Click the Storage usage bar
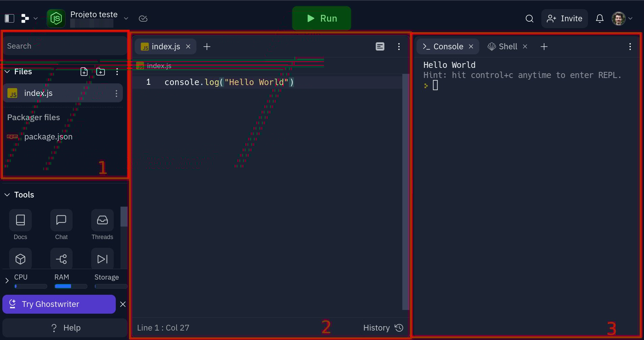Viewport: 644px width, 340px height. 111,286
